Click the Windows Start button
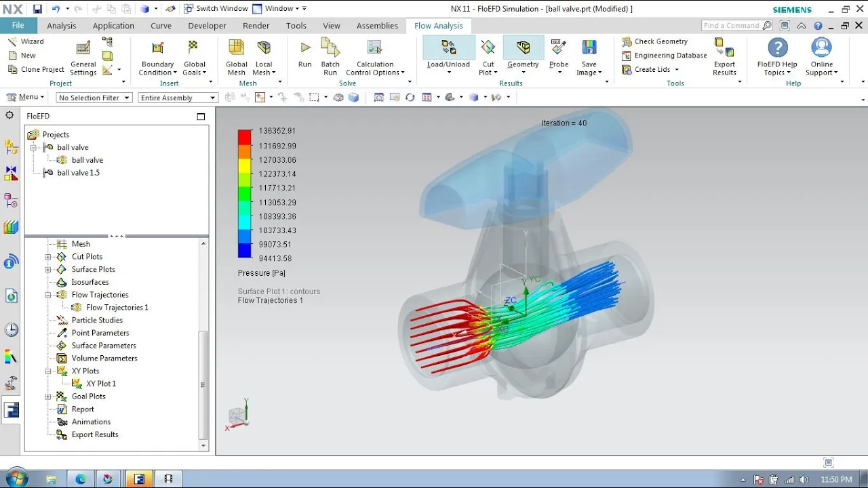 coord(16,479)
